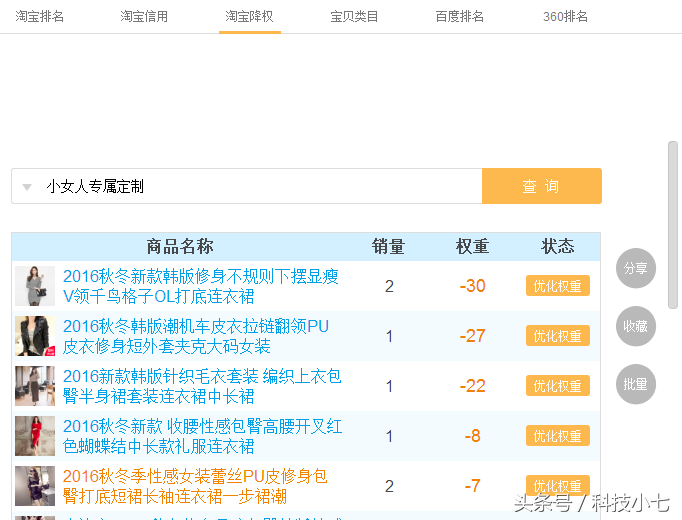Switch to the 百度排名 tab

pyautogui.click(x=460, y=17)
